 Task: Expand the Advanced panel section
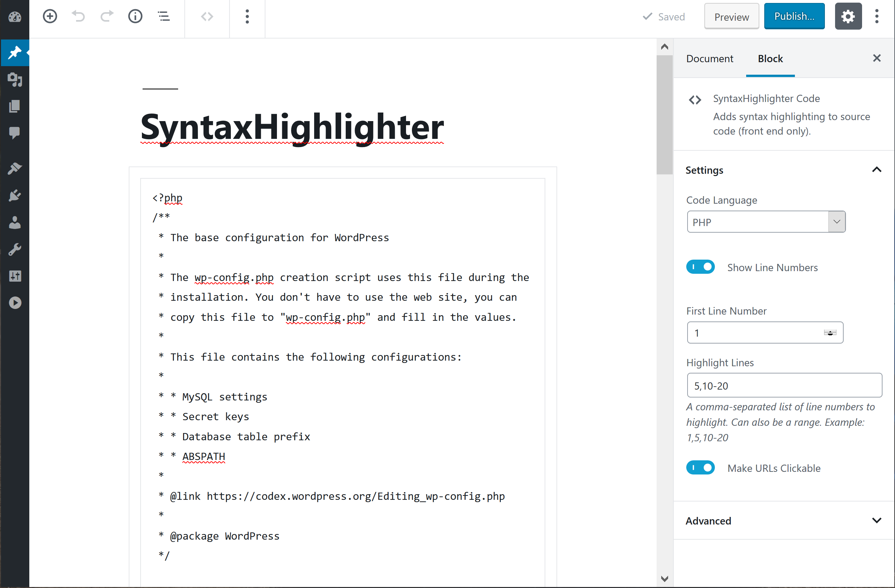784,521
